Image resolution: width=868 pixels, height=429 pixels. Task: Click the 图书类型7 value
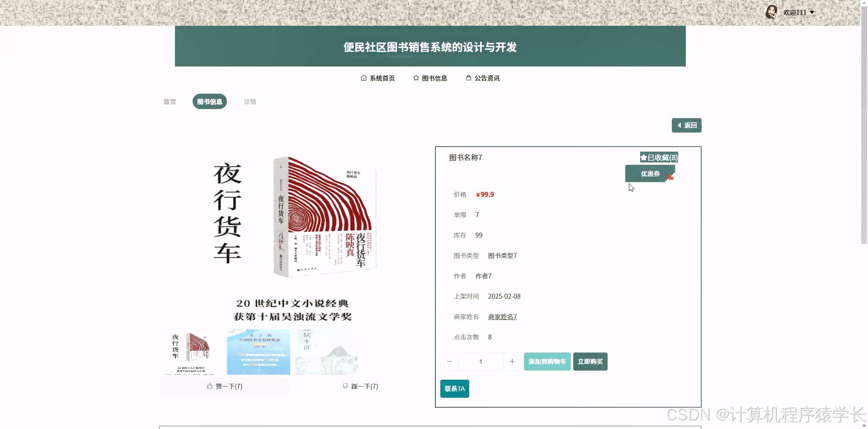[x=502, y=256]
